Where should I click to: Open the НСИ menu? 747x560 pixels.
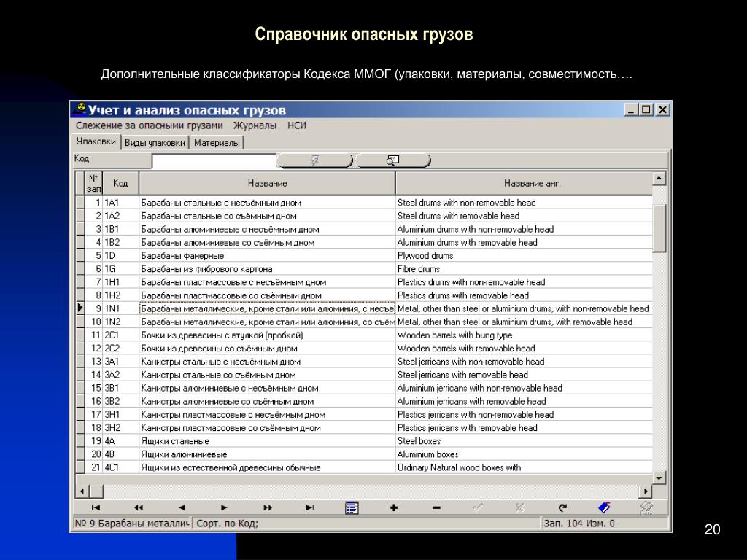[297, 125]
